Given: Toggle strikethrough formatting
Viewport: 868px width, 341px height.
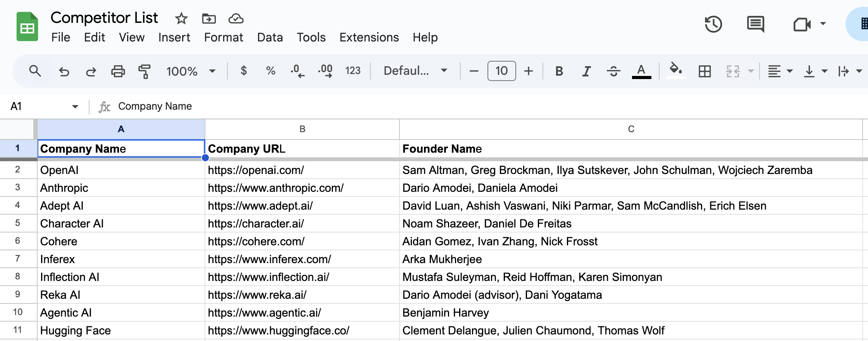Looking at the screenshot, I should tap(613, 71).
